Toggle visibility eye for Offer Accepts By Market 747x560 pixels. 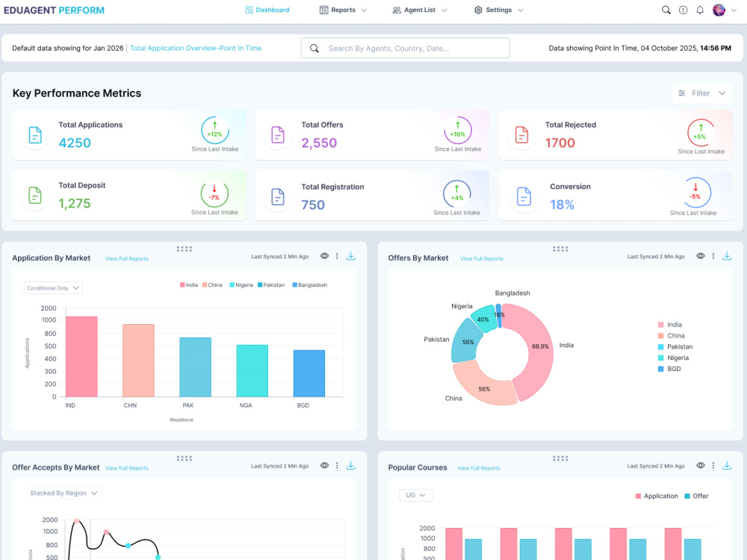coord(324,466)
